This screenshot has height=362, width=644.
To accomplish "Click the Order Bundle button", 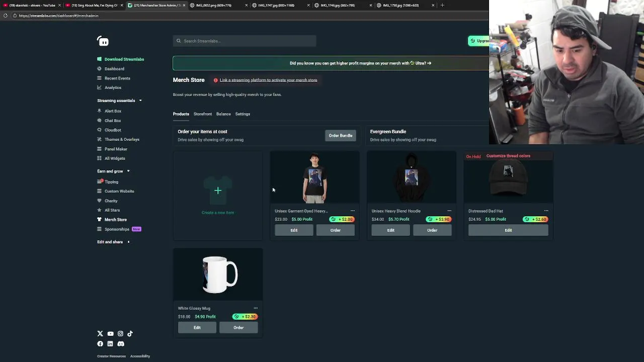I will click(x=341, y=136).
